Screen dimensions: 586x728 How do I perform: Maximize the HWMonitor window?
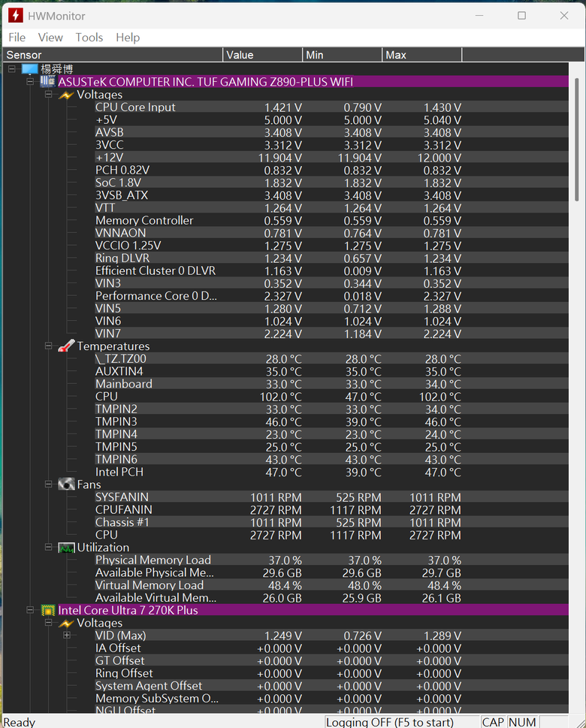point(522,15)
